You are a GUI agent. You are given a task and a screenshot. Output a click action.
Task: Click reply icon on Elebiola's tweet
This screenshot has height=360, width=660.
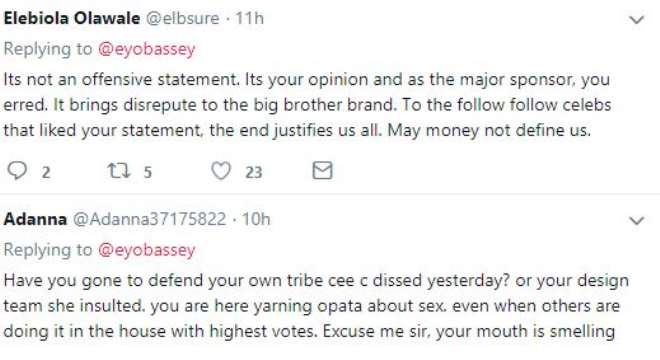[17, 171]
